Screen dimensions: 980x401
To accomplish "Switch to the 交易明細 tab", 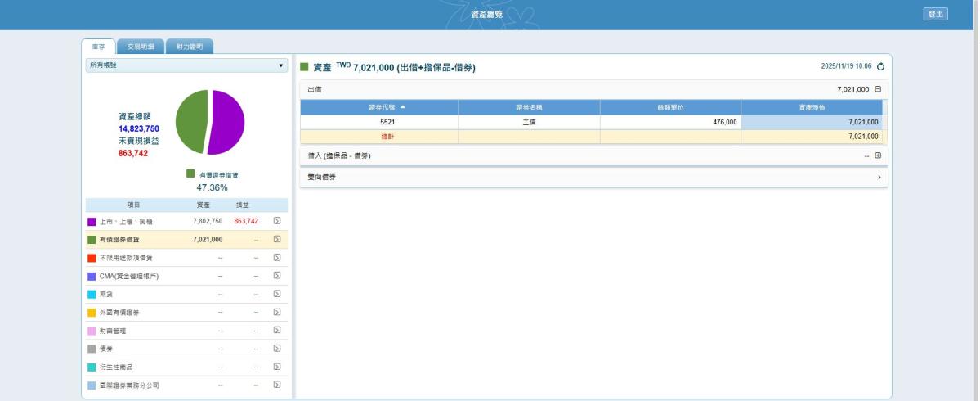I will pyautogui.click(x=141, y=47).
